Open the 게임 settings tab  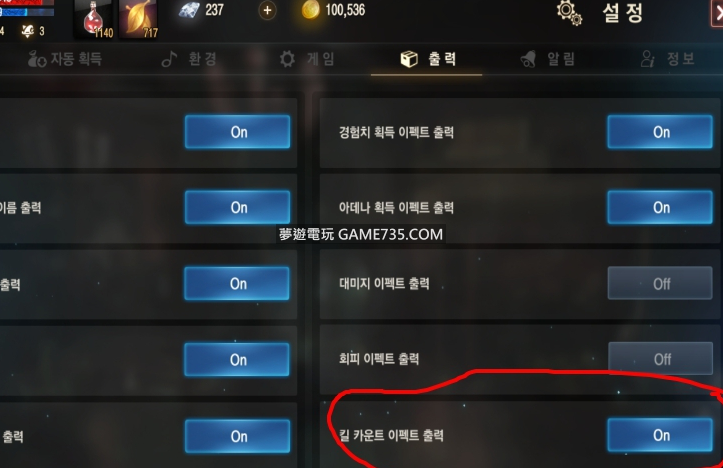[x=307, y=59]
